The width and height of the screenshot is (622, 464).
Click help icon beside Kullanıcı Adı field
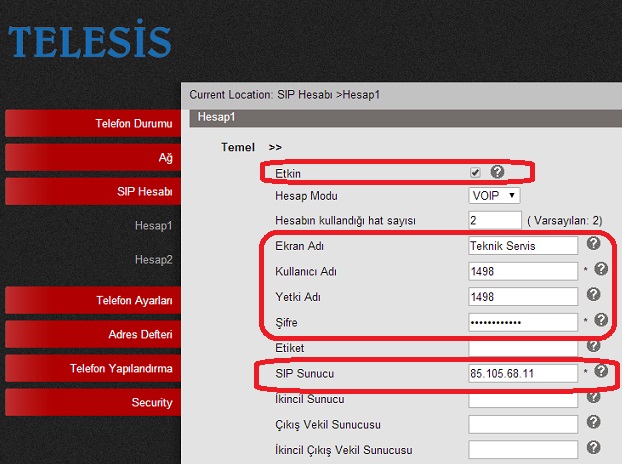coord(601,269)
